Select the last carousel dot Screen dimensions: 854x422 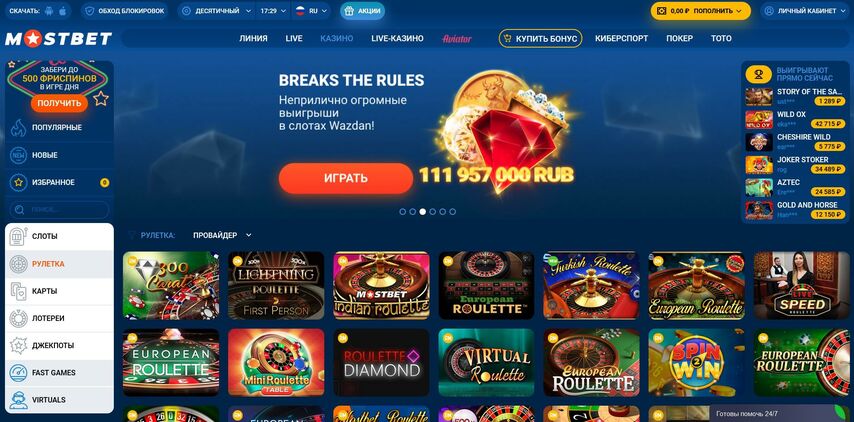pos(453,212)
